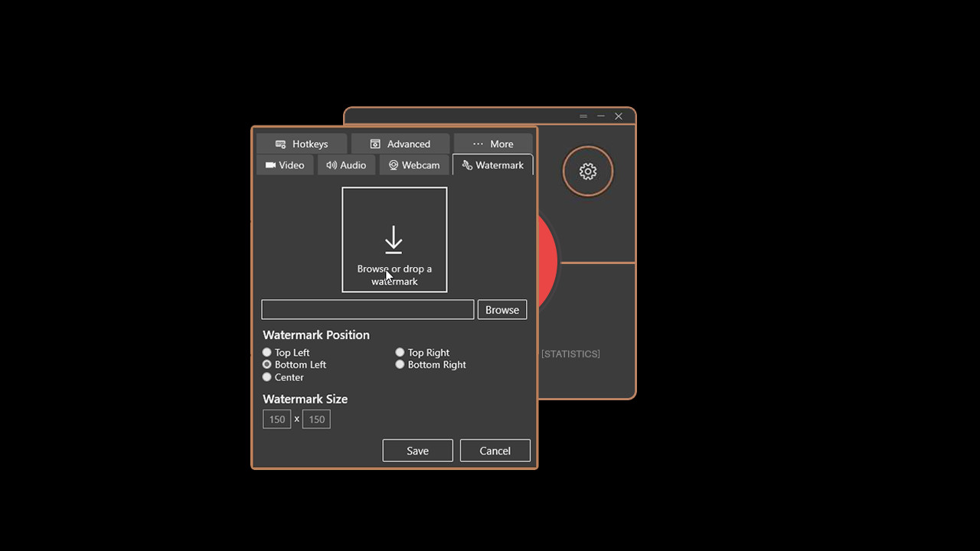Click the video camera icon on the Video tab
Screen dimensions: 980x551
[x=270, y=165]
